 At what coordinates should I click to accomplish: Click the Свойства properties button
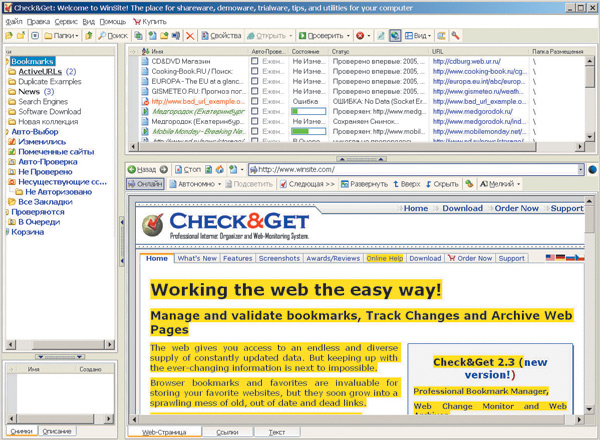221,36
